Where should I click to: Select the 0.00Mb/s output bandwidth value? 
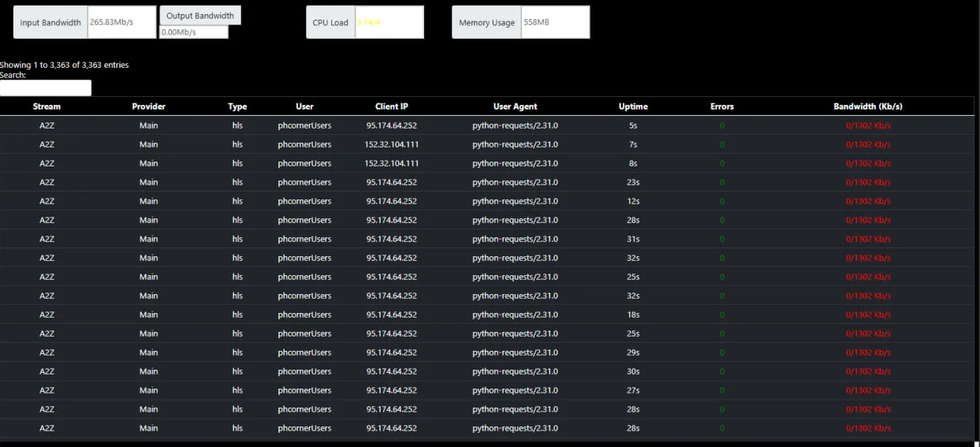[x=194, y=32]
